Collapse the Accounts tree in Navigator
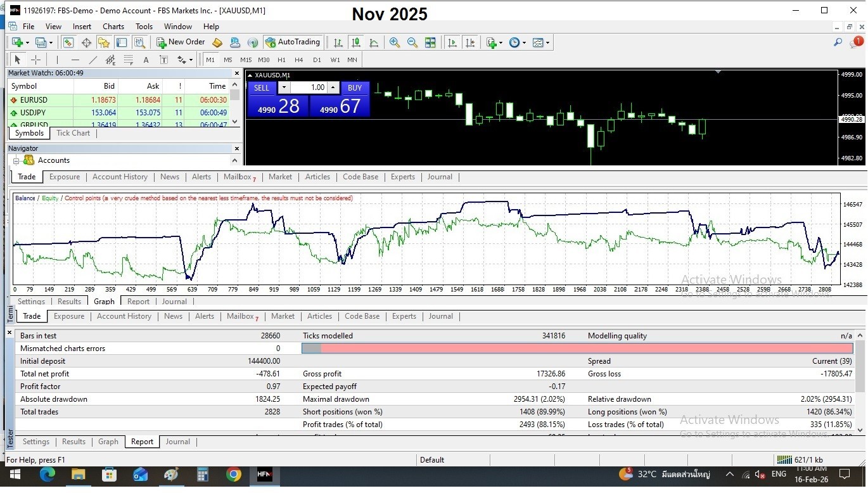The width and height of the screenshot is (868, 493). [x=15, y=160]
